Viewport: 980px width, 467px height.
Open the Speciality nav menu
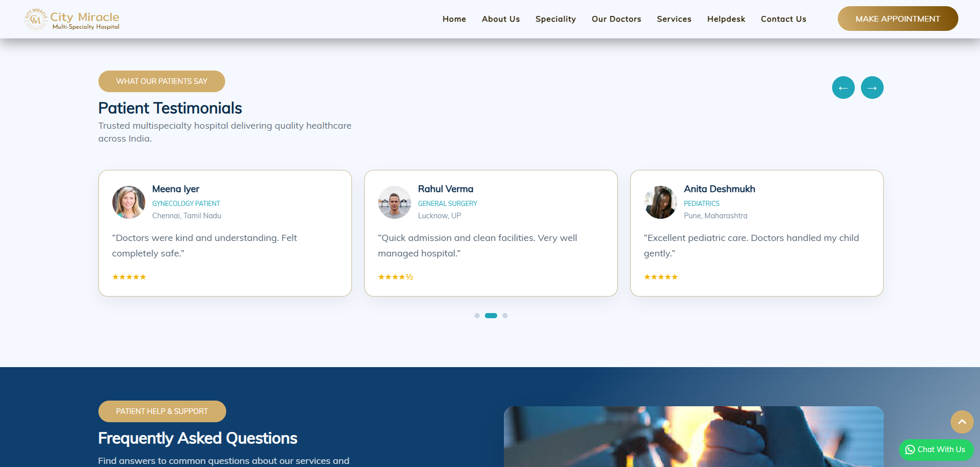coord(555,19)
